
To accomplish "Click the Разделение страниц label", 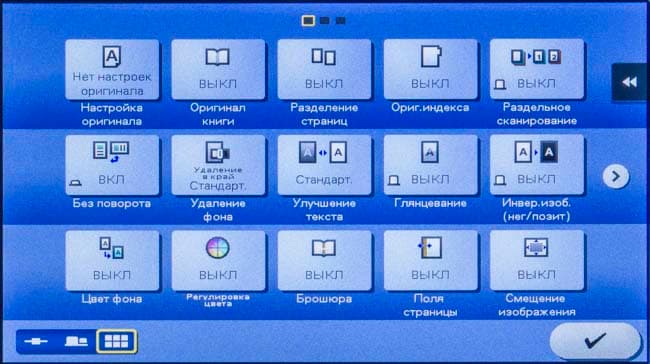I will pos(324,114).
